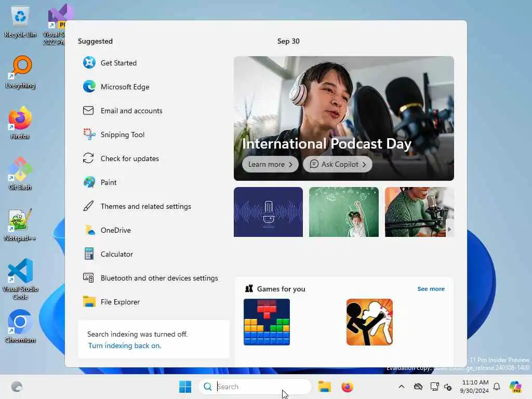Screen dimensions: 532x399
Task: Open the microphone waveform thumbnail
Action: tap(268, 212)
